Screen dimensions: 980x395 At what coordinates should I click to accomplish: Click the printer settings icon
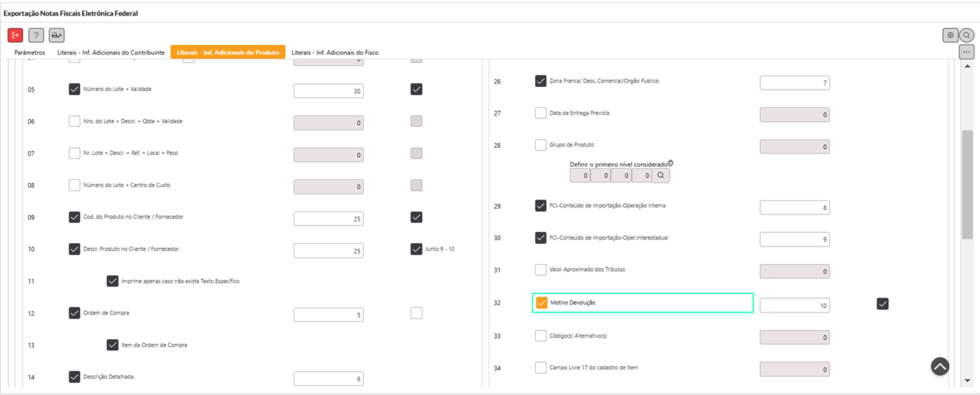coord(57,35)
